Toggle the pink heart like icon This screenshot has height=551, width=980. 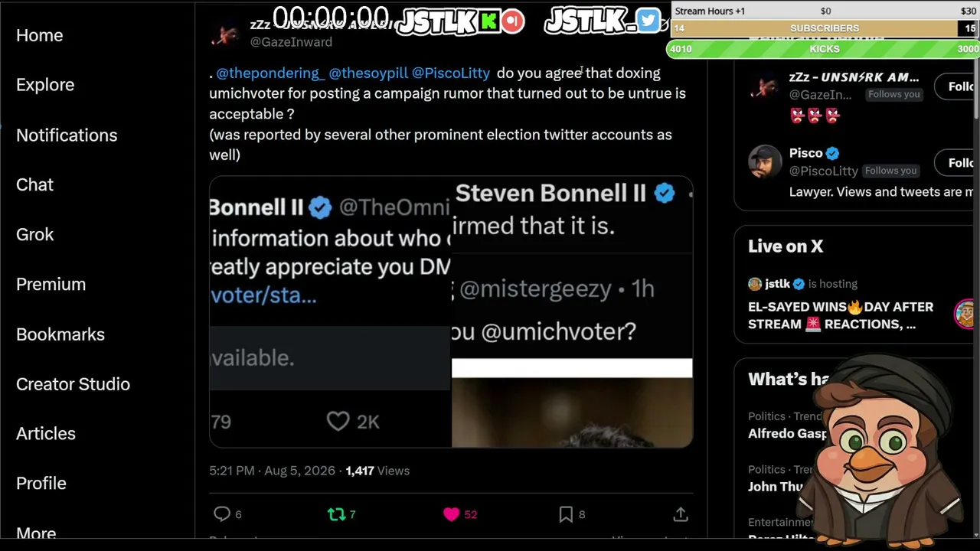coord(451,514)
